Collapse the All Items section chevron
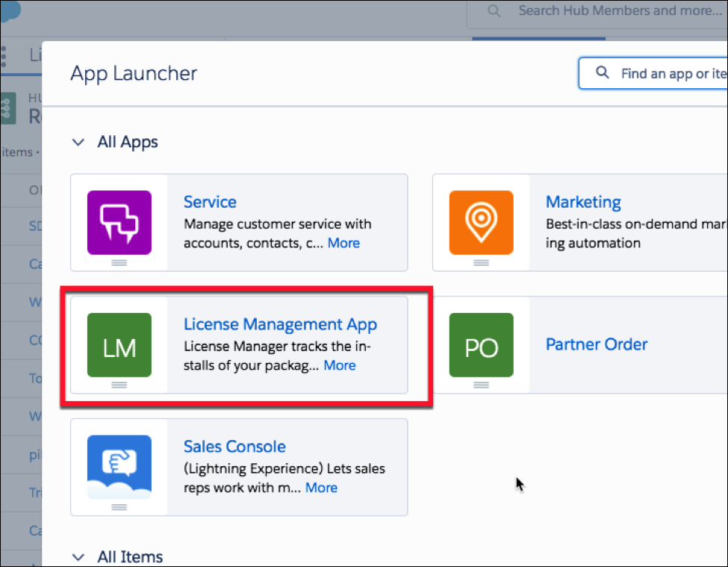This screenshot has width=728, height=567. pos(78,557)
